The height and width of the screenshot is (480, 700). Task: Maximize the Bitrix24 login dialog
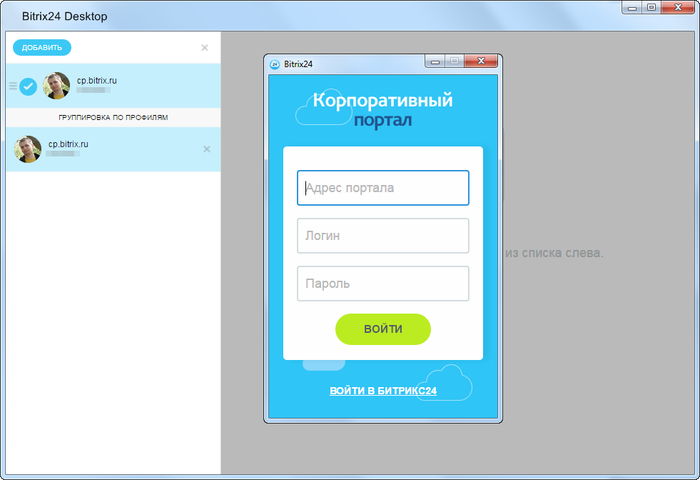(x=454, y=61)
